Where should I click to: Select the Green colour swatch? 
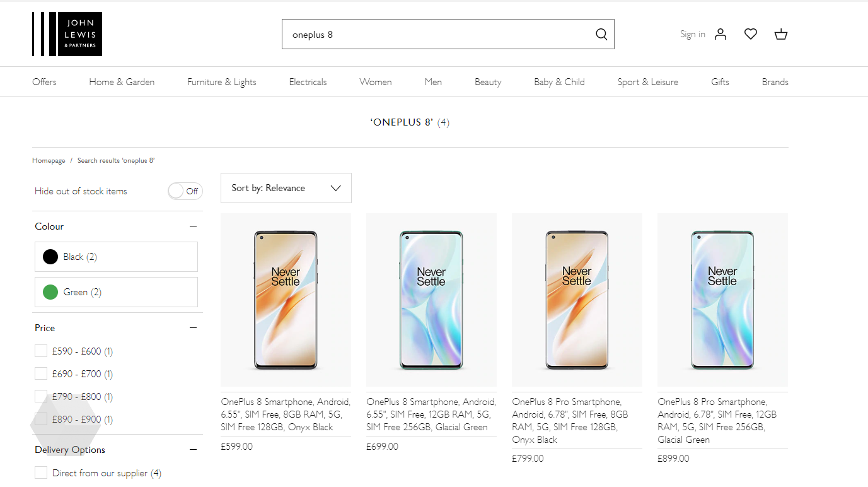point(116,291)
